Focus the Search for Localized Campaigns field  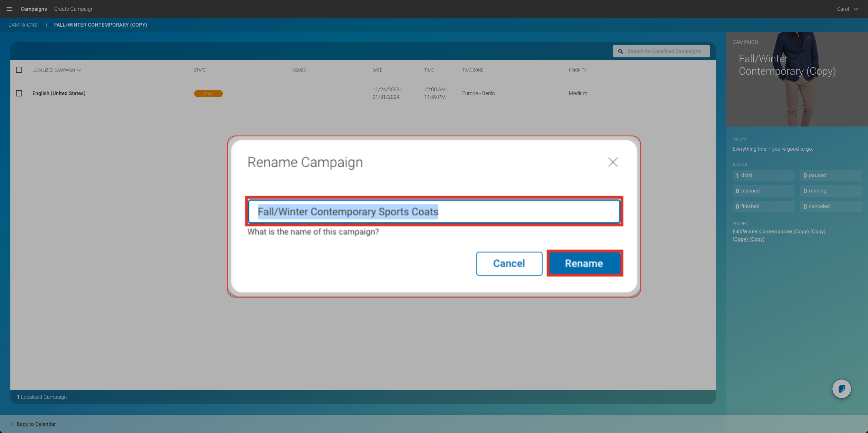pos(665,51)
